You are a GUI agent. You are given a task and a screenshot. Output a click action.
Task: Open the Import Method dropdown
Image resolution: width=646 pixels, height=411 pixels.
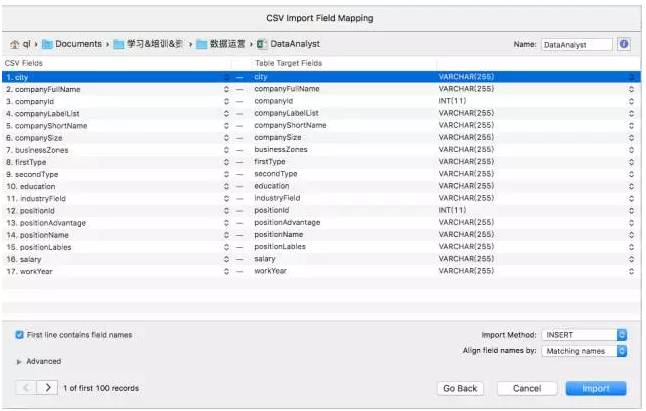[584, 335]
